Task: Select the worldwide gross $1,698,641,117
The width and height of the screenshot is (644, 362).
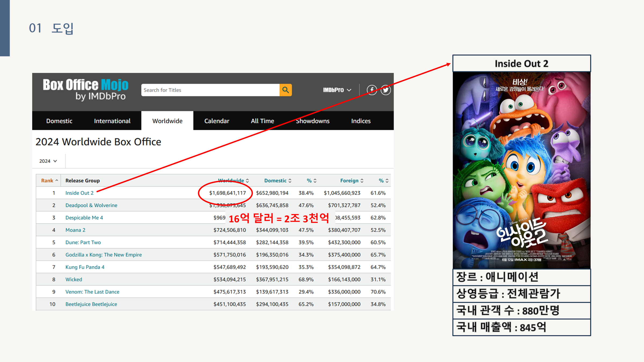Action: [x=227, y=193]
